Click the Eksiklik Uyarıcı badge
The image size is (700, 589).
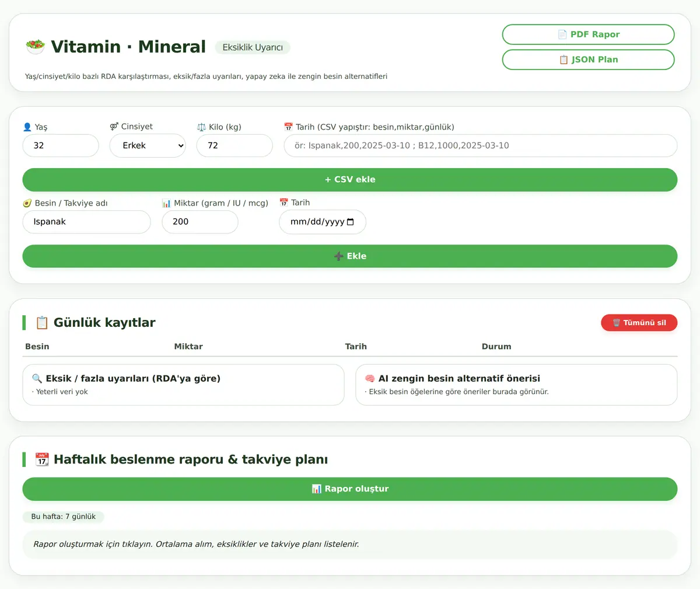[253, 47]
